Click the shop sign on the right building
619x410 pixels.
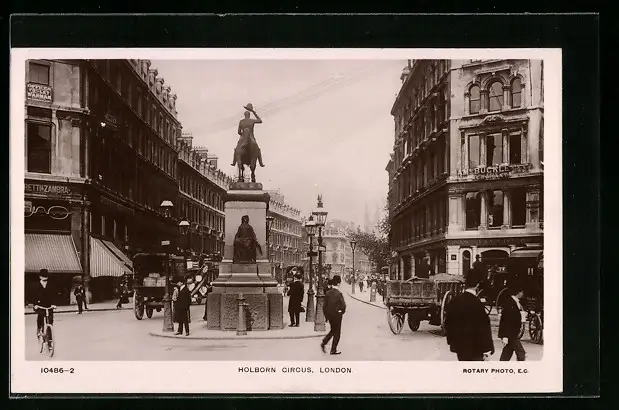[x=491, y=171]
